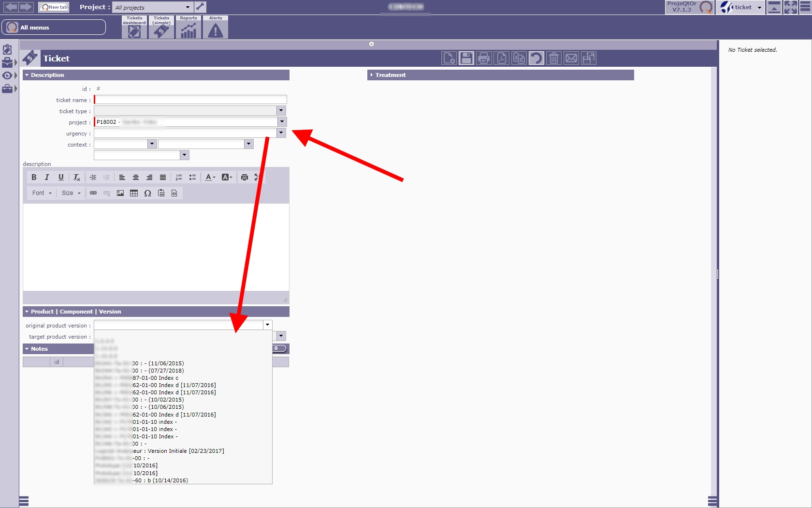Toggle bold formatting in the description editor

34,178
